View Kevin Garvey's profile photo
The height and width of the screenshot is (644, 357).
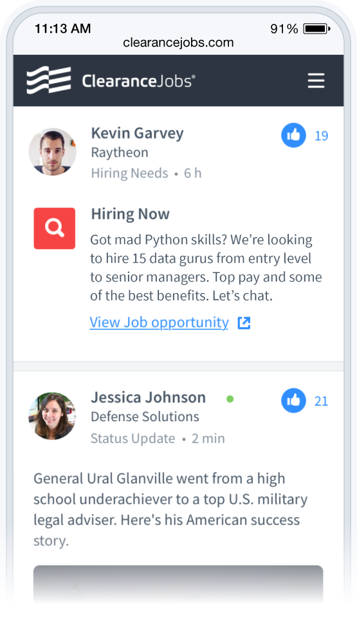point(53,151)
